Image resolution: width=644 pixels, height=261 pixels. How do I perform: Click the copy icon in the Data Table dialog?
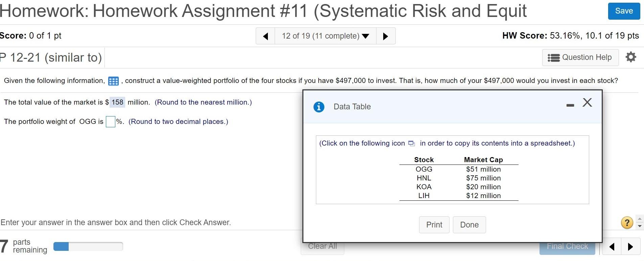pos(411,143)
